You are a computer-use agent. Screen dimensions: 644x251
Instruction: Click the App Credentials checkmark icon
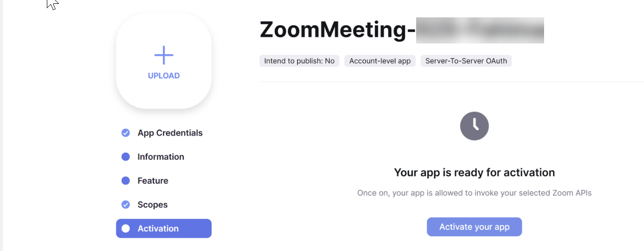[x=126, y=133]
